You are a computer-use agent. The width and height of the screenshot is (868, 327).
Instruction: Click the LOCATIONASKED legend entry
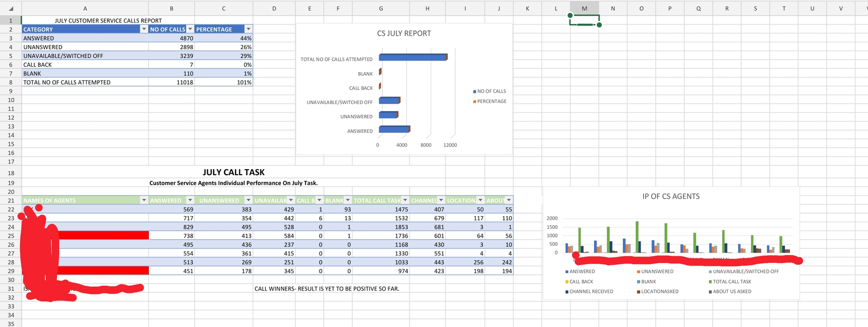[x=658, y=292]
